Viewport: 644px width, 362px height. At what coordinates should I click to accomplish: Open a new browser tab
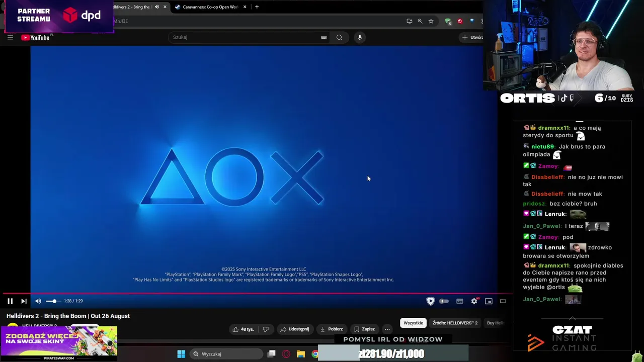point(257,7)
